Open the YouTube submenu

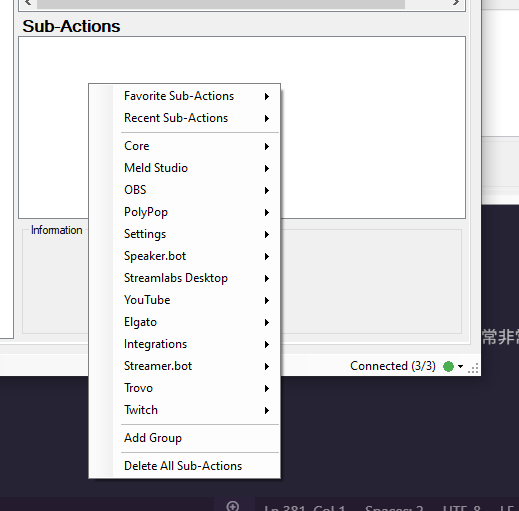click(x=184, y=300)
